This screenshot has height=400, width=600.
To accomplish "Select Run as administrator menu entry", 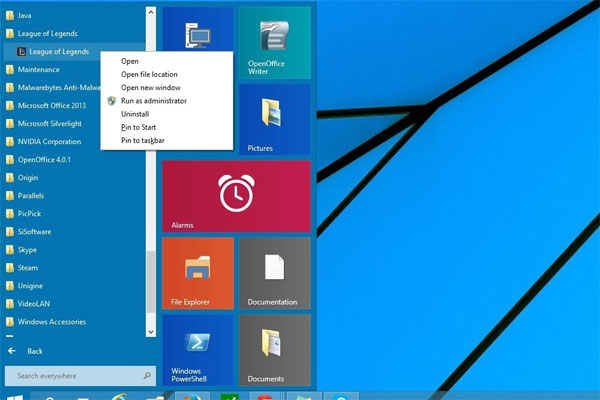I will (153, 101).
